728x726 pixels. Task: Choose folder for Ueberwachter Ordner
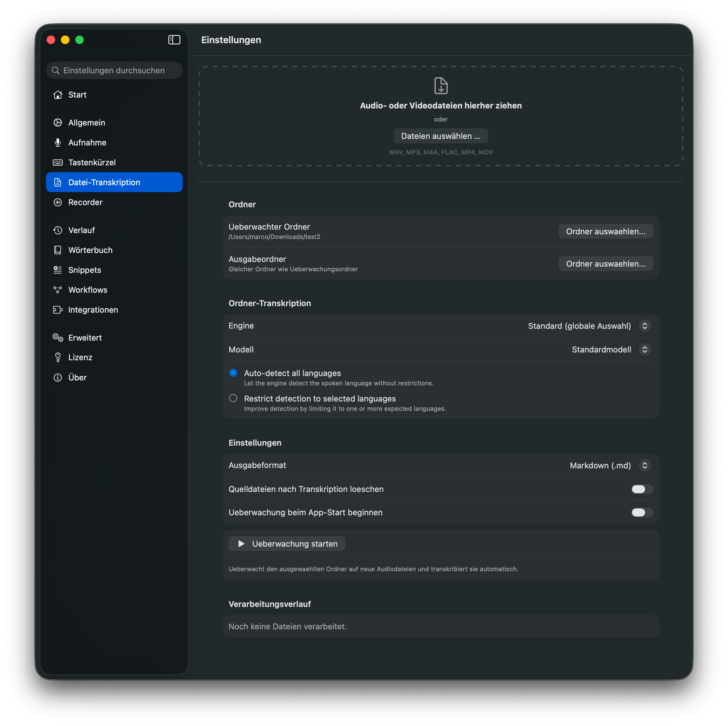tap(606, 232)
